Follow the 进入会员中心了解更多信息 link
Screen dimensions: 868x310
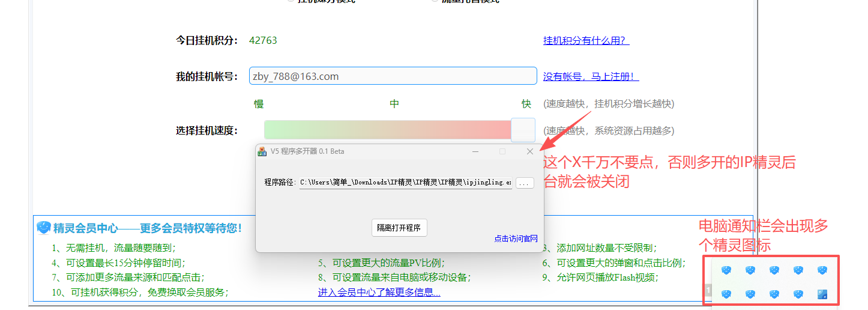tap(379, 292)
